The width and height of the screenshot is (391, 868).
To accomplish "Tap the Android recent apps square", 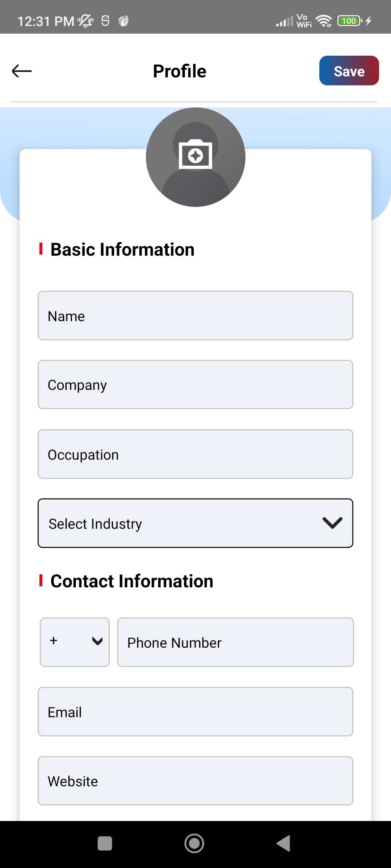I will pos(105,843).
